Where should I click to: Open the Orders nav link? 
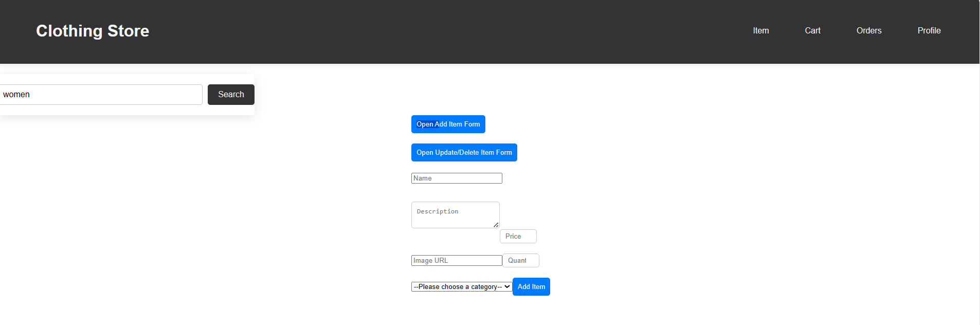[868, 31]
